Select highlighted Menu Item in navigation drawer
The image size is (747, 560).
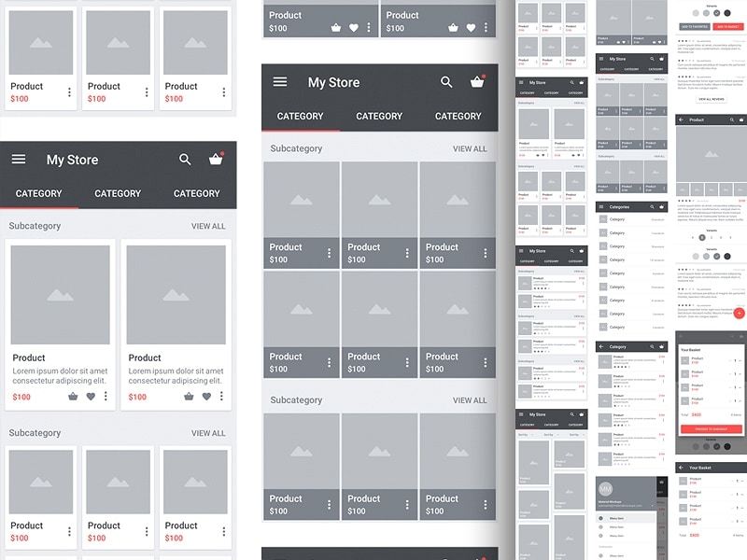(x=626, y=518)
